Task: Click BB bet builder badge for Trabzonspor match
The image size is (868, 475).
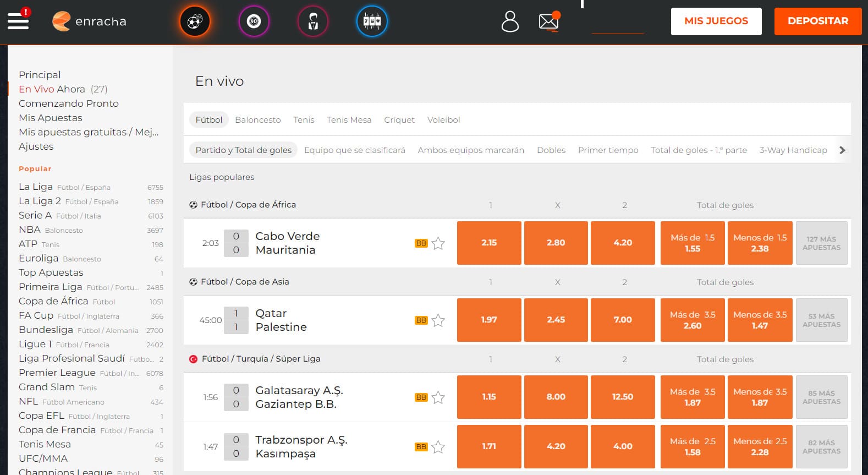Action: coord(421,447)
